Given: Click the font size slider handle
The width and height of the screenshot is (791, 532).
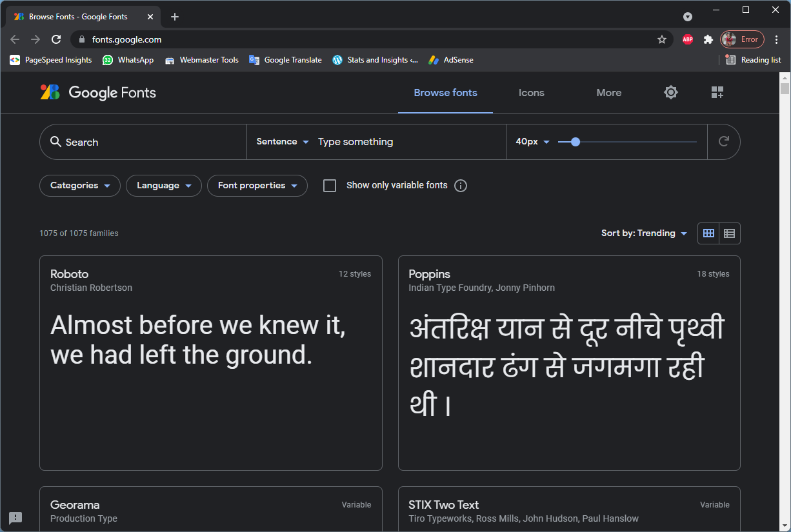Looking at the screenshot, I should tap(576, 142).
